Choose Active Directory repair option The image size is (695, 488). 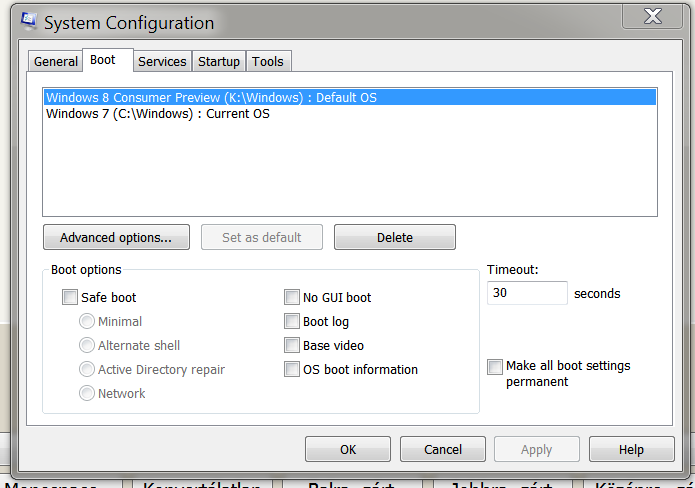point(87,369)
